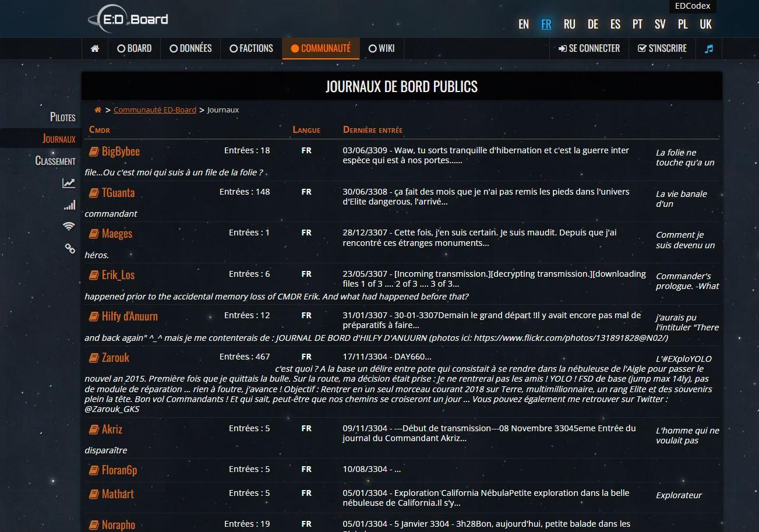Viewport: 759px width, 532px height.
Task: Click the home icon in the breadcrumb
Action: 98,110
